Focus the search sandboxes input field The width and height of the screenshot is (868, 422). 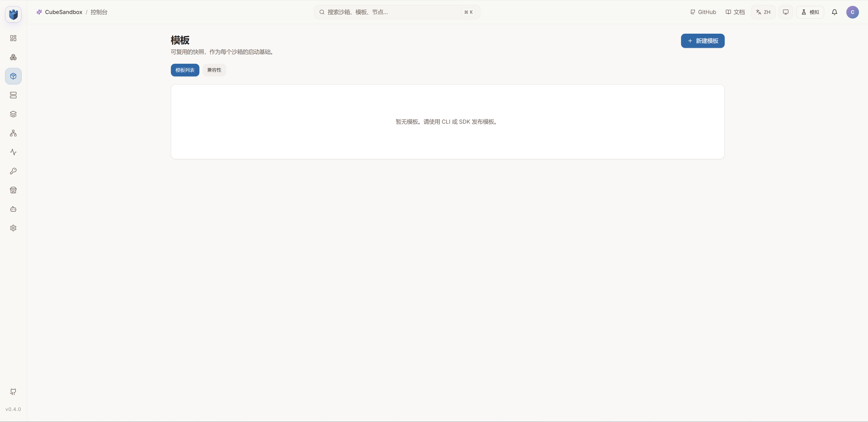[x=397, y=12]
